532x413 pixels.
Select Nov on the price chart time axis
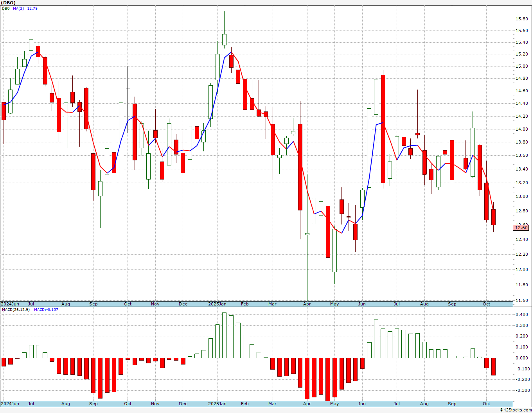(155, 304)
